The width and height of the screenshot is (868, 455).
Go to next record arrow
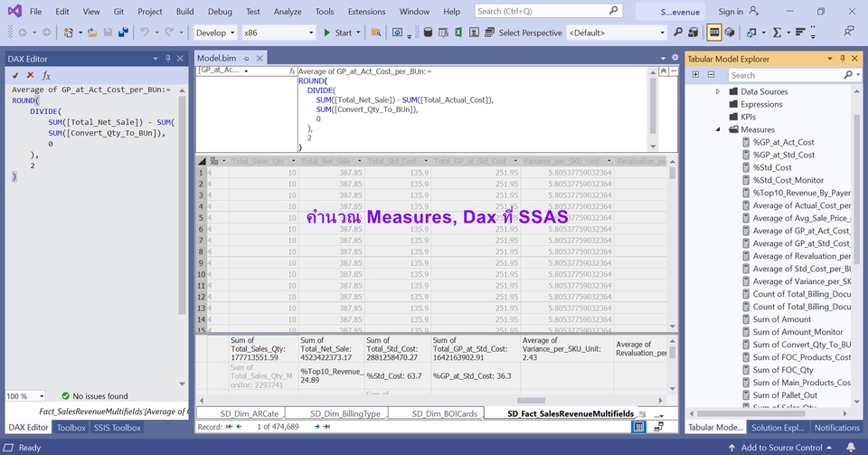coord(316,427)
